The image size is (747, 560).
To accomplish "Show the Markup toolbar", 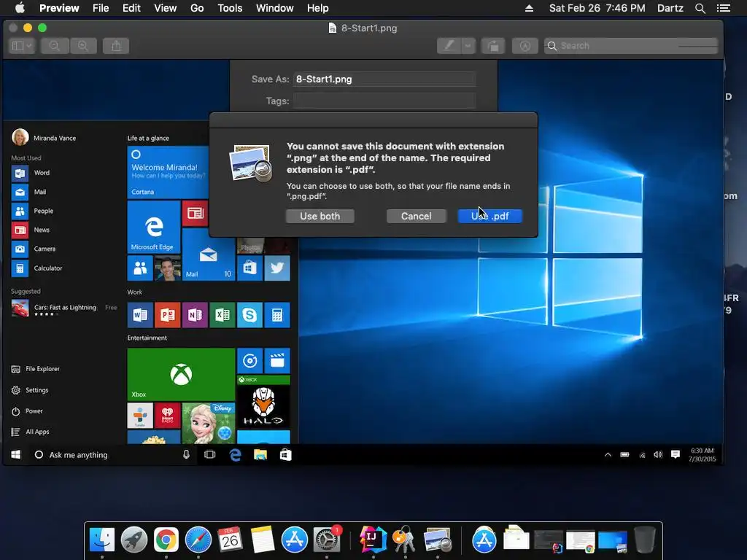I will tap(525, 46).
